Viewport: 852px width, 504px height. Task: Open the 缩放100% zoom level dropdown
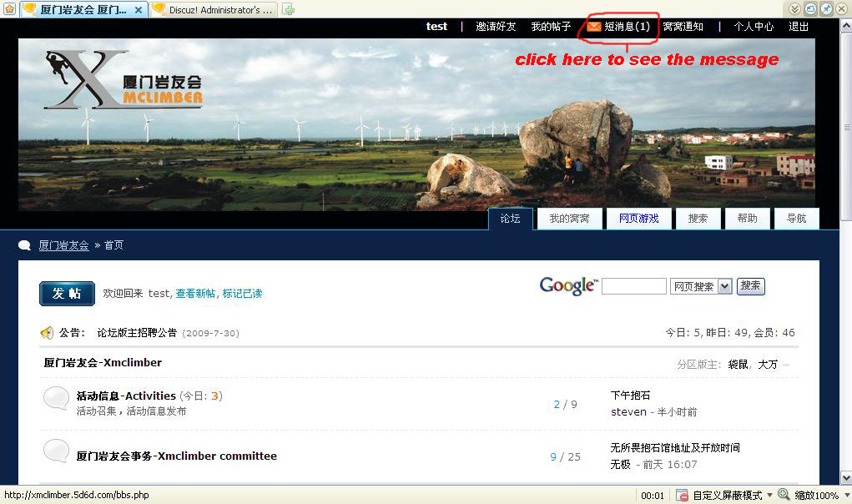click(844, 496)
